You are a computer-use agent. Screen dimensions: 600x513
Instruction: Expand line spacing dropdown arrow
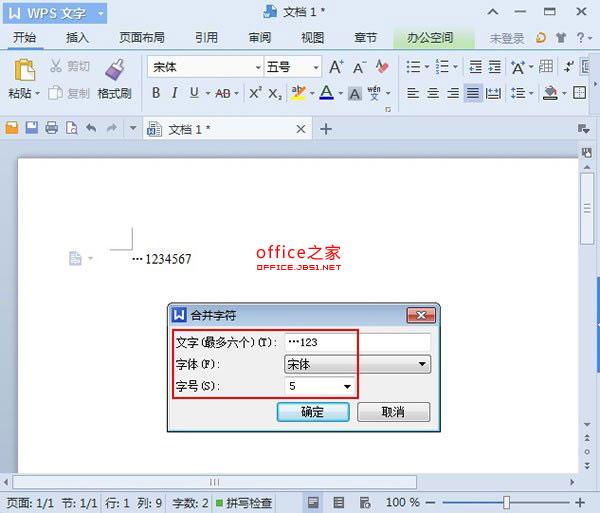click(532, 93)
